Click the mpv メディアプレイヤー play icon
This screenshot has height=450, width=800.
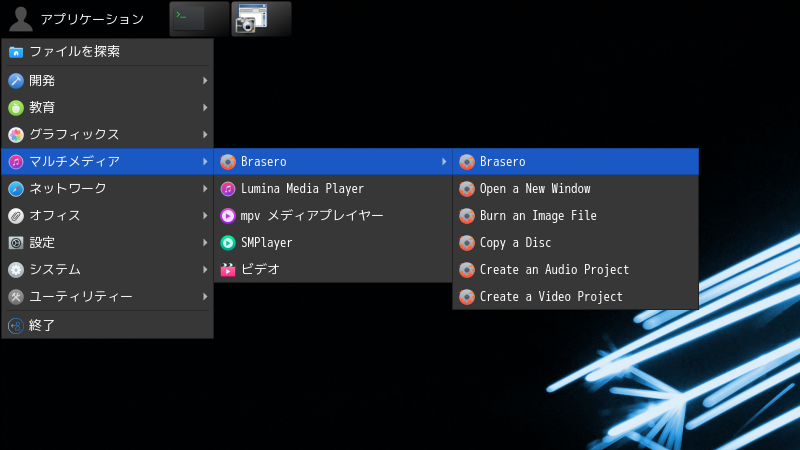[x=228, y=216]
